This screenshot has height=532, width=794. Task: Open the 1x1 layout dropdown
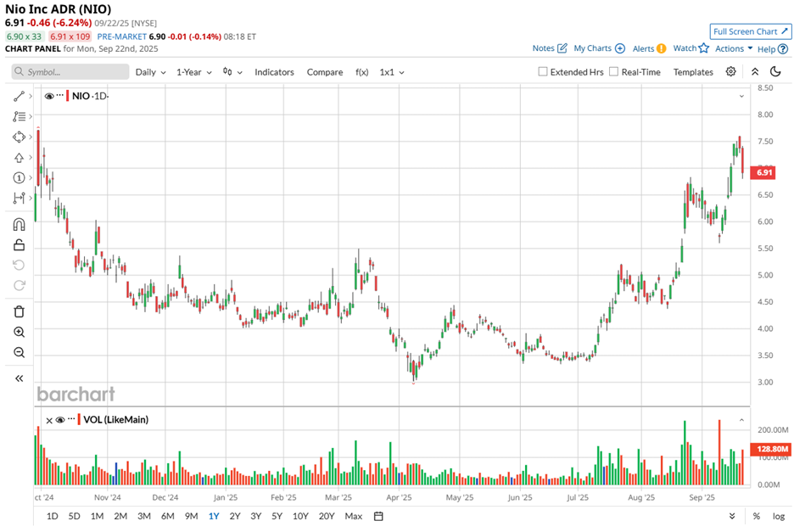[x=392, y=72]
